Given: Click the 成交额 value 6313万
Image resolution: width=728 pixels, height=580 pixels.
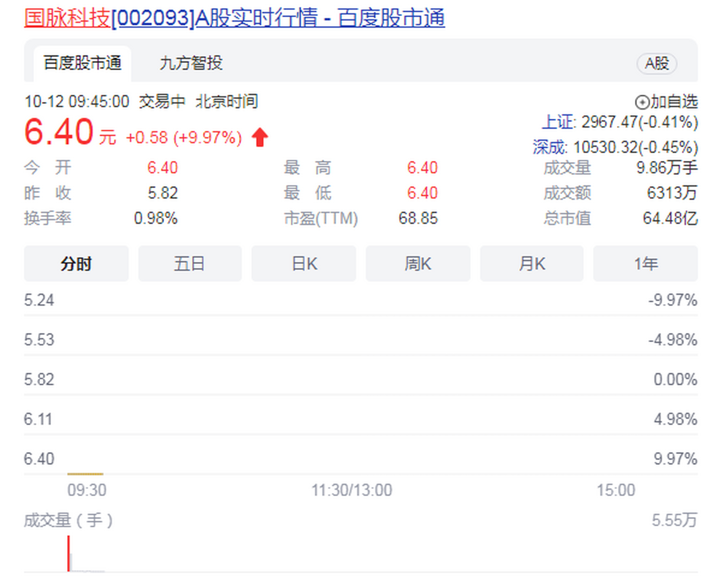Looking at the screenshot, I should pyautogui.click(x=672, y=193).
